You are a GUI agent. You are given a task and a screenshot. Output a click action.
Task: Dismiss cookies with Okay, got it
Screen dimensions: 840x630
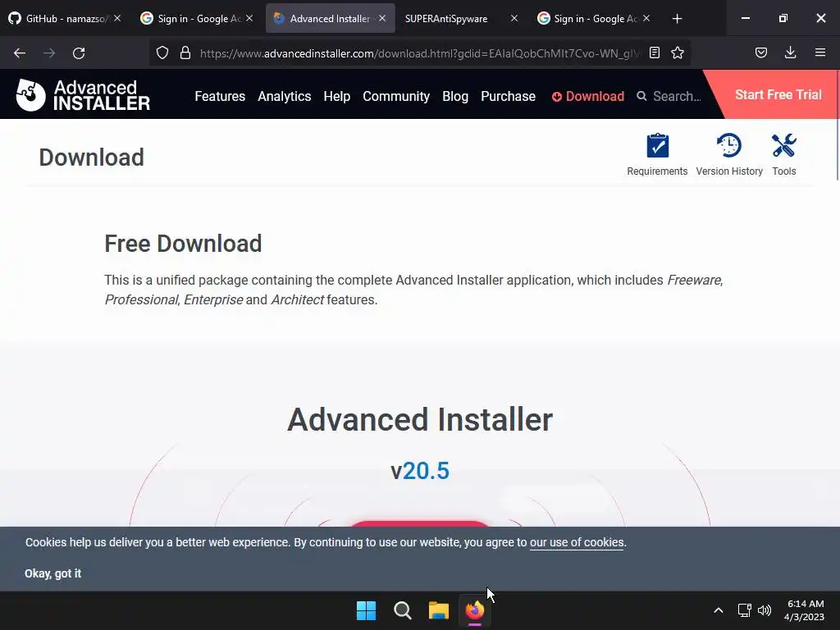(52, 573)
